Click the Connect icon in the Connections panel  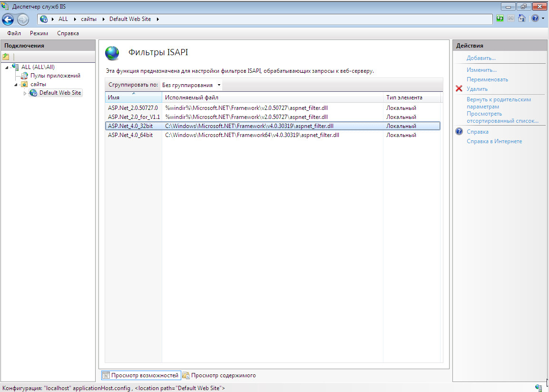6,57
